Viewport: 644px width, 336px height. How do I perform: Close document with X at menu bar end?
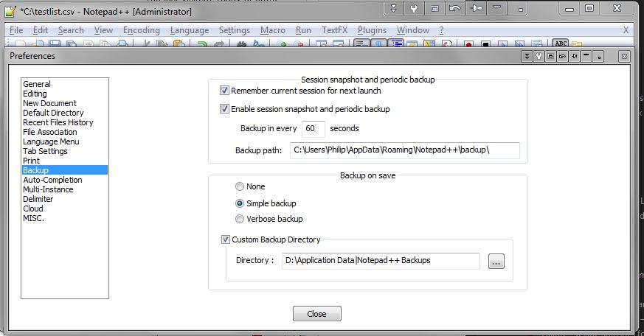pos(626,30)
